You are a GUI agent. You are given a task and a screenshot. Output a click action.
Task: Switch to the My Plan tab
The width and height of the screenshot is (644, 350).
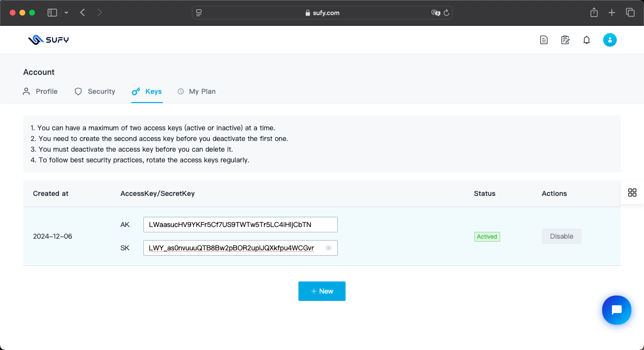(196, 91)
